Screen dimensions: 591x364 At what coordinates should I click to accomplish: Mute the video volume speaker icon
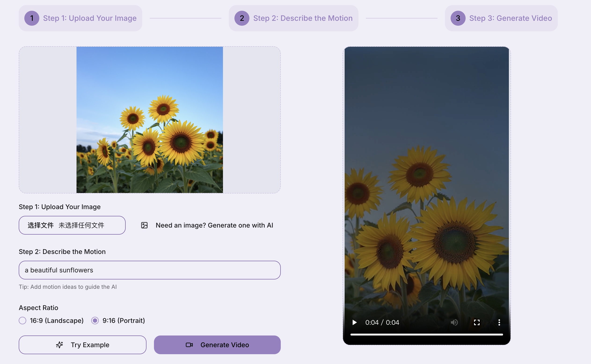point(454,322)
